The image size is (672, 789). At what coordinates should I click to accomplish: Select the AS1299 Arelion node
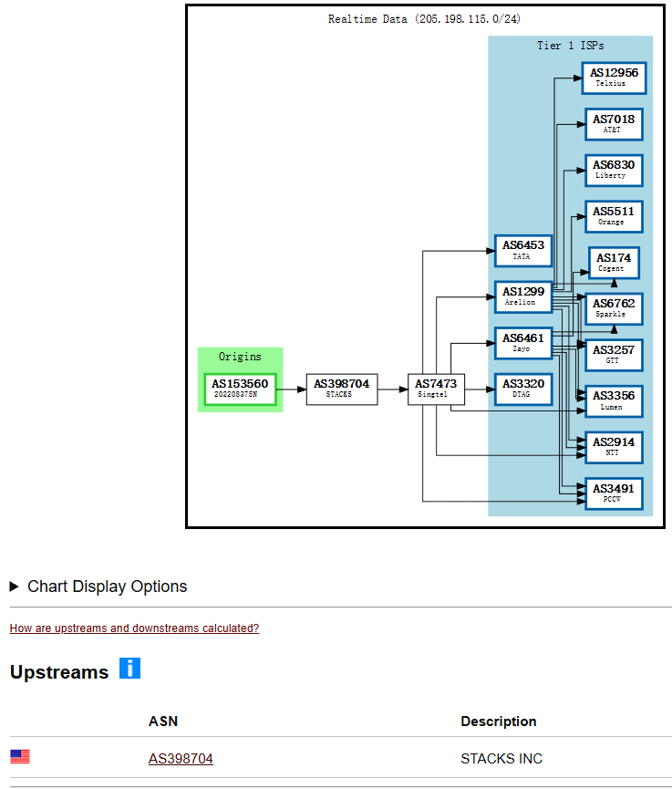click(x=522, y=296)
